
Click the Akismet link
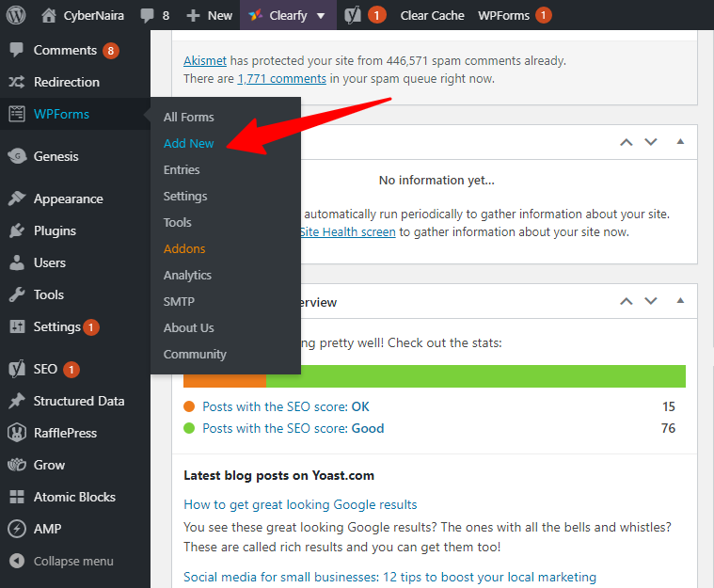tap(205, 60)
